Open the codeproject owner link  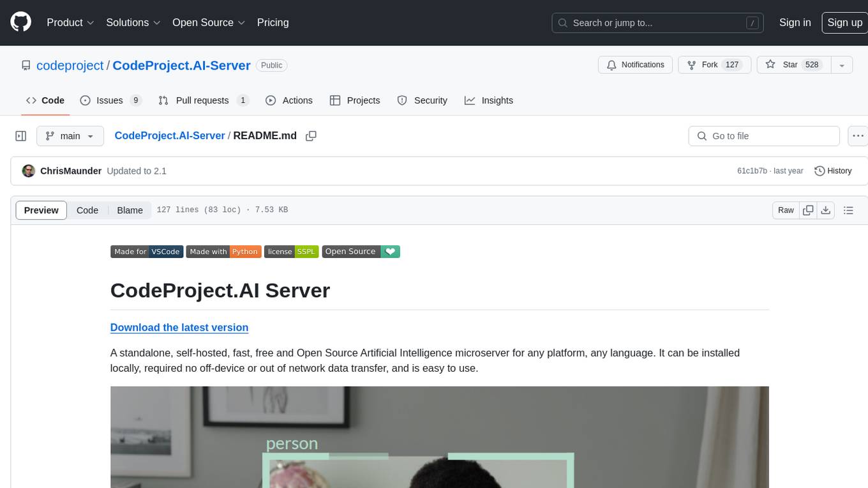[70, 65]
